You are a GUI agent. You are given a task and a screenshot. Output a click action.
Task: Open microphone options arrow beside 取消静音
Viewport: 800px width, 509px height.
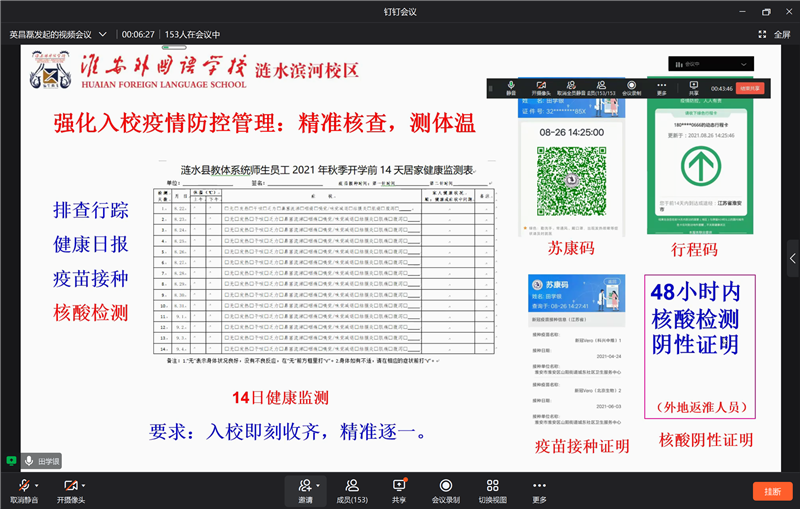(x=36, y=485)
